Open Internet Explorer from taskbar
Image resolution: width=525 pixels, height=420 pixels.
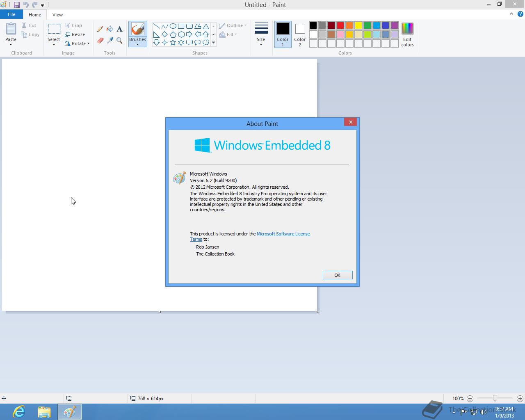[19, 412]
